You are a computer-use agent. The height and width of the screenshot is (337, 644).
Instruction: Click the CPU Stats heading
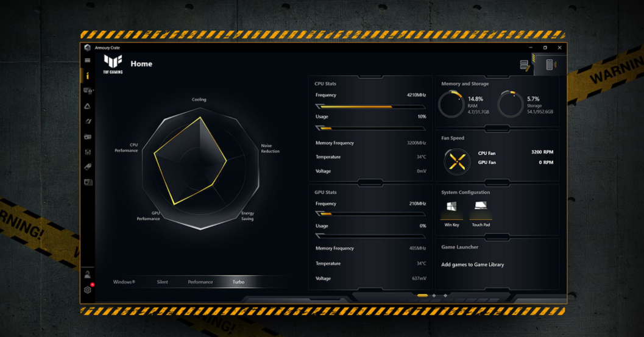point(325,84)
